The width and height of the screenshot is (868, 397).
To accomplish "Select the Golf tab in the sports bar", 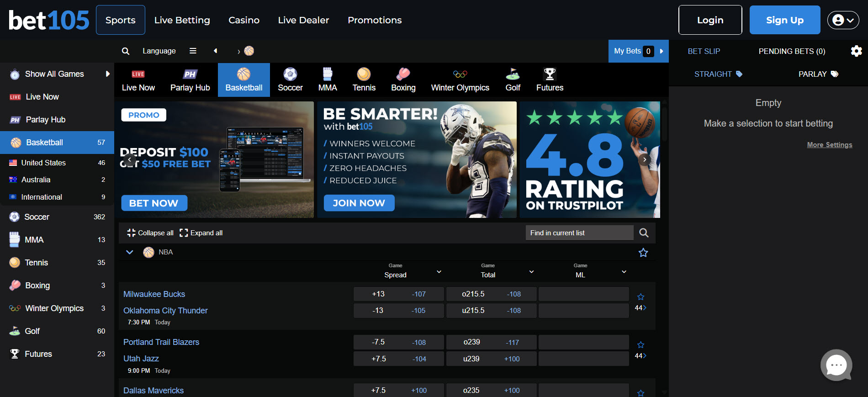I will pos(513,80).
